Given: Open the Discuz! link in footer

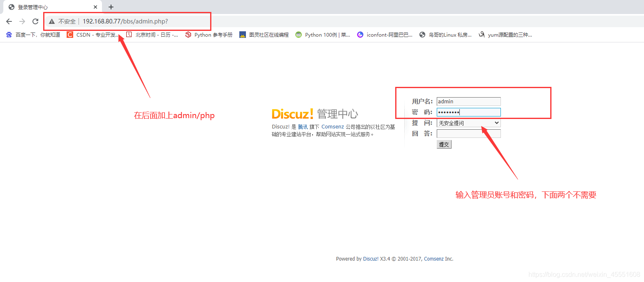Looking at the screenshot, I should (x=371, y=259).
